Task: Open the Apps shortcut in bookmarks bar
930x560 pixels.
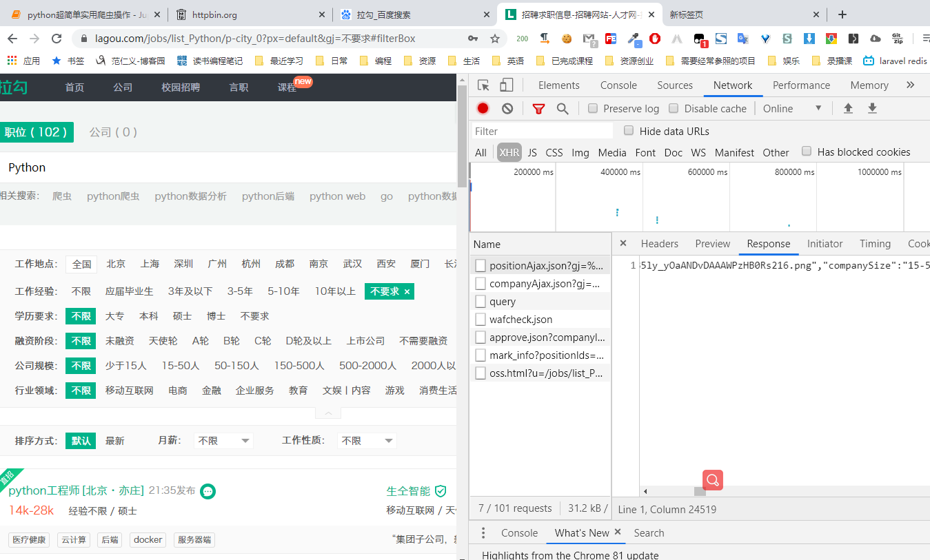Action: [23, 61]
